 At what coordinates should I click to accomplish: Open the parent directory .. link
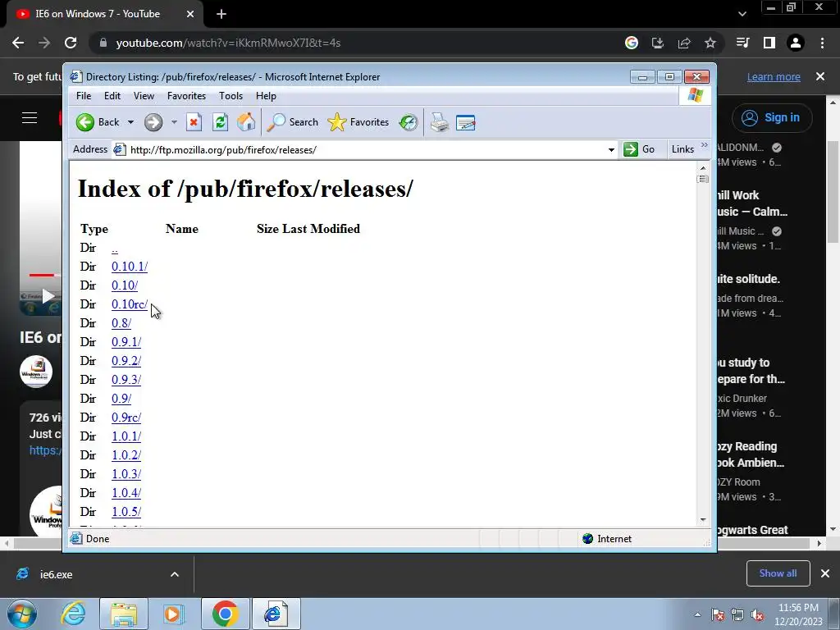pyautogui.click(x=115, y=248)
